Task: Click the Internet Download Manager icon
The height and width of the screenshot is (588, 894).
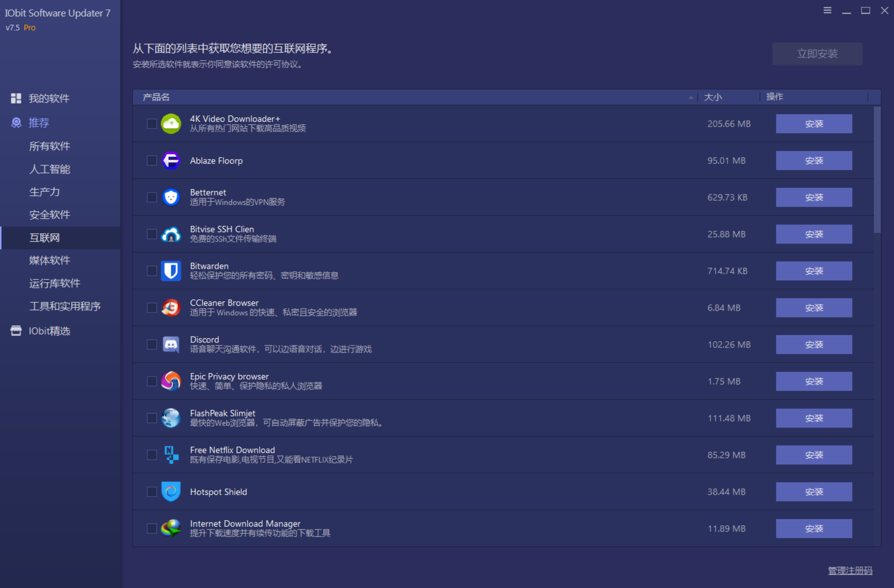Action: click(x=171, y=528)
